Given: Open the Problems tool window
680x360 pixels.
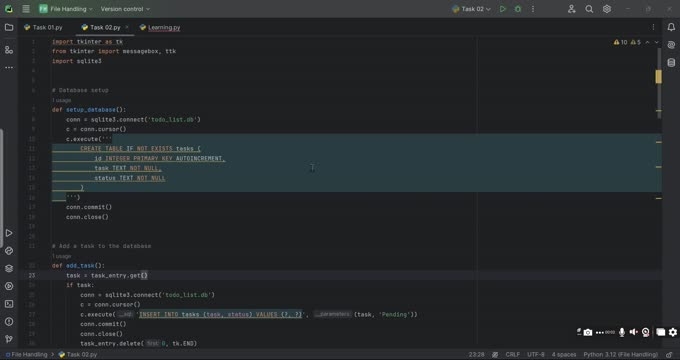Looking at the screenshot, I should [x=9, y=321].
